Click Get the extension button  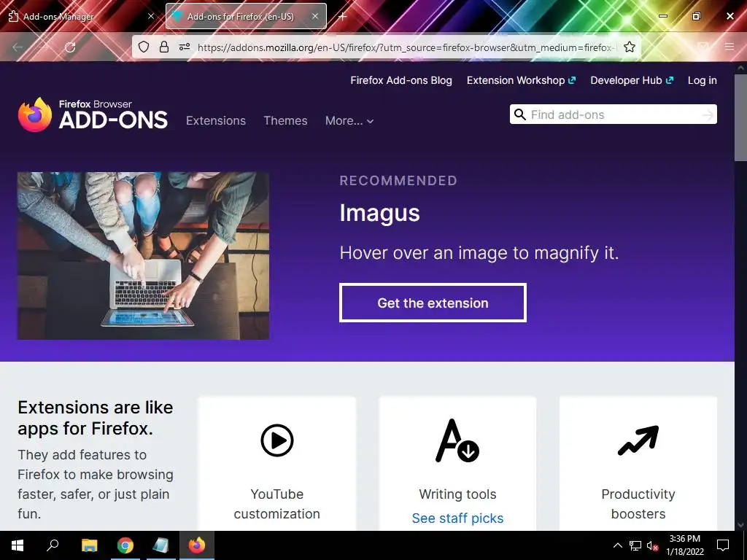pos(433,303)
